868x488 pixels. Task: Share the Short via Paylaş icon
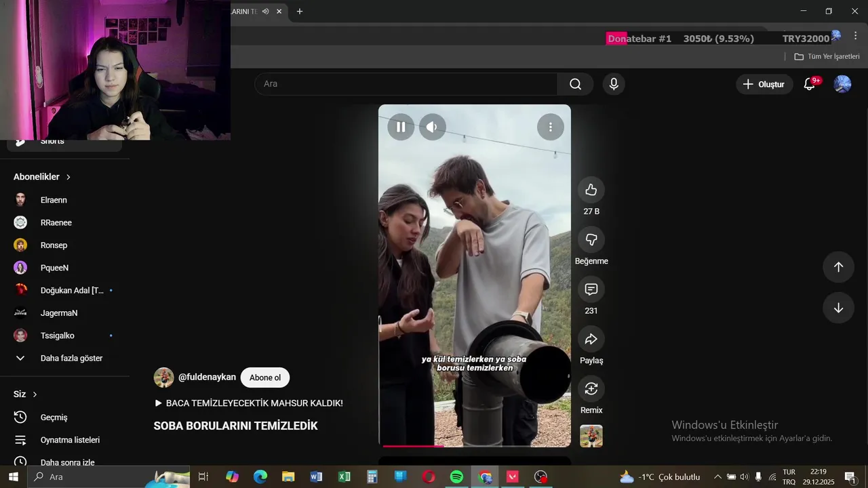[591, 339]
